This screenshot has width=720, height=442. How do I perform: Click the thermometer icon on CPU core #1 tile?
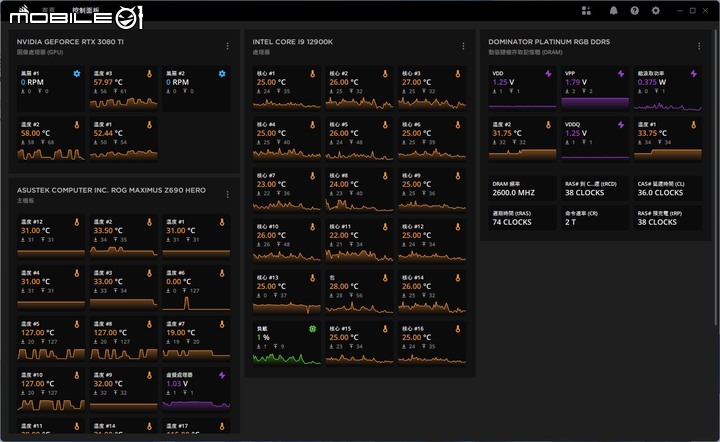pyautogui.click(x=313, y=73)
